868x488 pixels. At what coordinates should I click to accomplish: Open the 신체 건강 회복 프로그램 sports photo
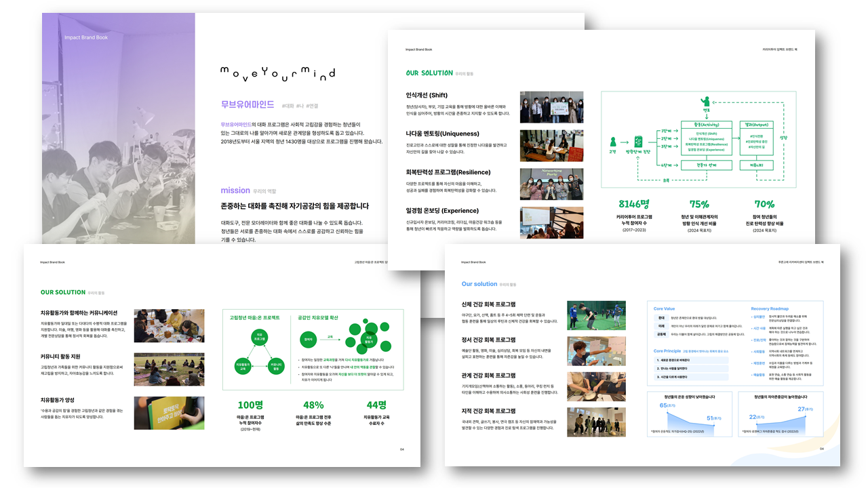[596, 315]
